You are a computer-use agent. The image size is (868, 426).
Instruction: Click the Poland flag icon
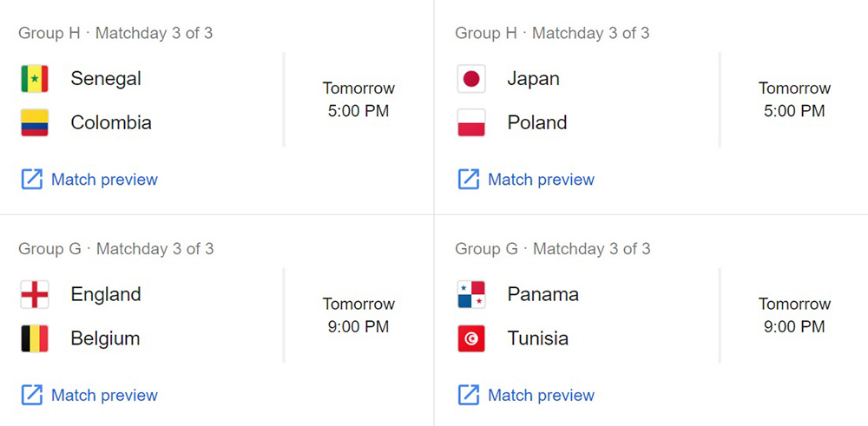click(471, 123)
